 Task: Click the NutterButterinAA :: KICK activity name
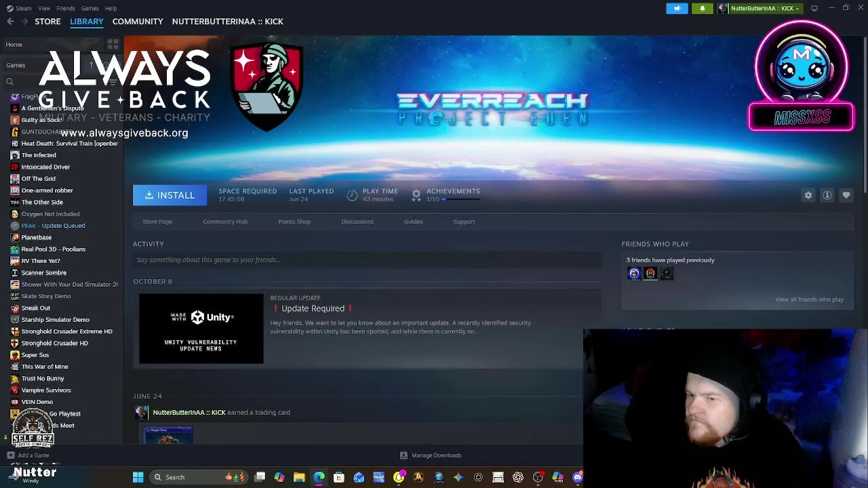pos(189,412)
